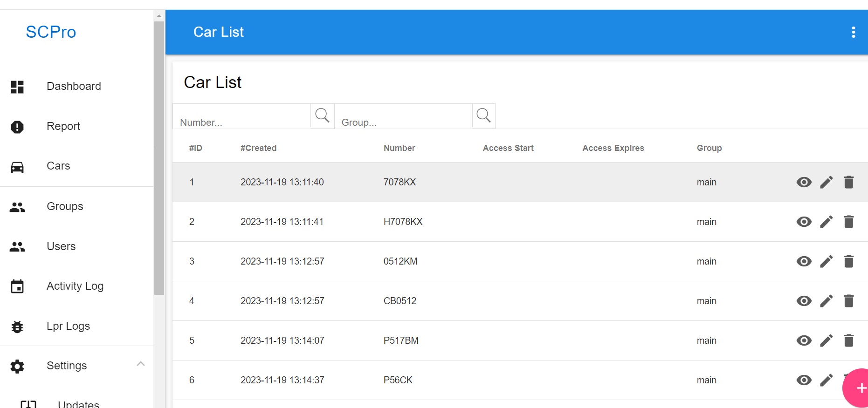Image resolution: width=868 pixels, height=408 pixels.
Task: Open the Dashboard sidebar item
Action: tap(74, 86)
